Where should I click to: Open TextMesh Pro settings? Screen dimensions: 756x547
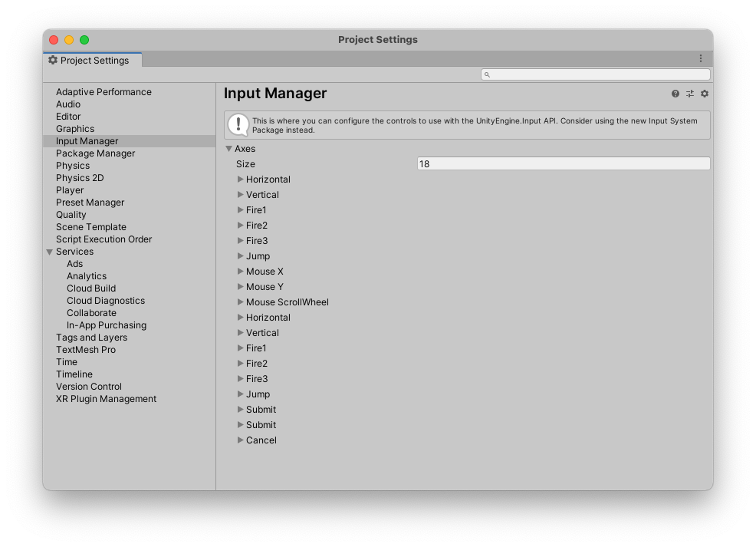86,350
